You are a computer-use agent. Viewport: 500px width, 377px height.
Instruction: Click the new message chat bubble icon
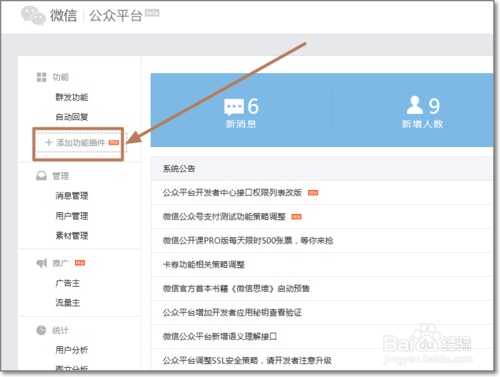coord(234,107)
